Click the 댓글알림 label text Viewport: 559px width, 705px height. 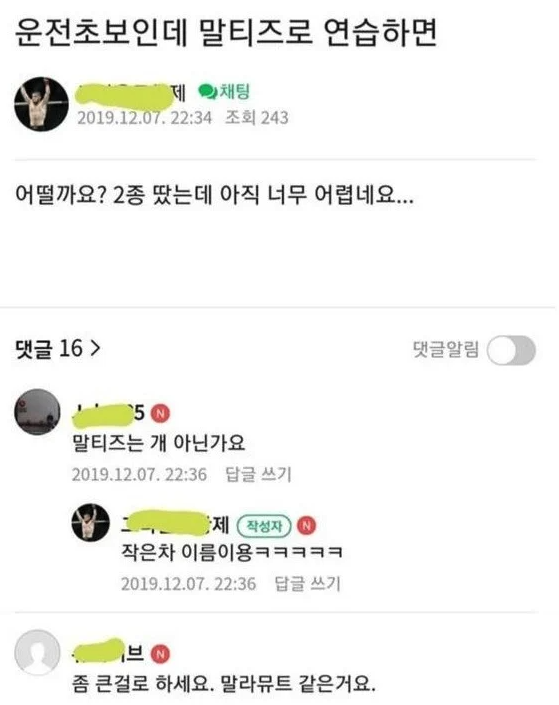446,349
